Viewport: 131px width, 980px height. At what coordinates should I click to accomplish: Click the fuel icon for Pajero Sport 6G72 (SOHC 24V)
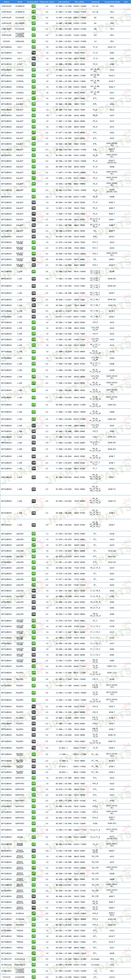[x=34, y=754]
